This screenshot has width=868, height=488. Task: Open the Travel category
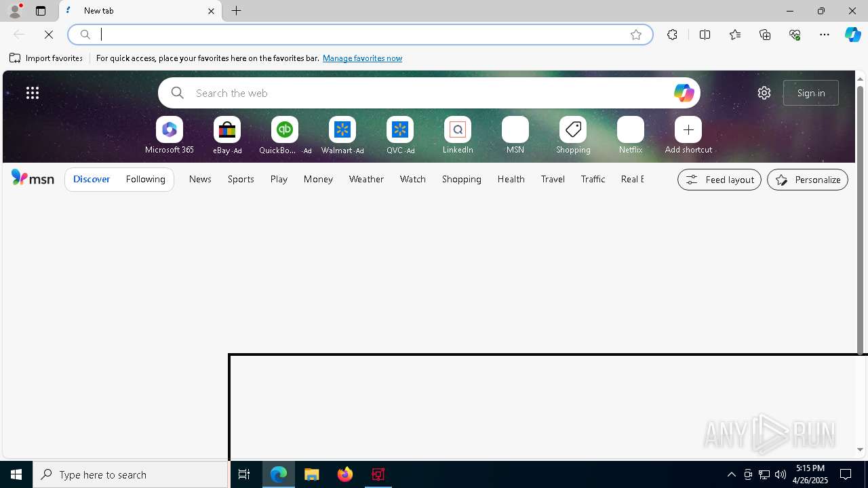[x=553, y=179]
